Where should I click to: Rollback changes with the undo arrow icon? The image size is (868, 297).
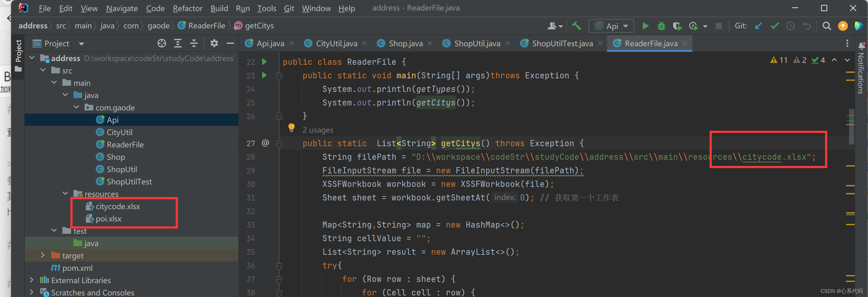[807, 26]
